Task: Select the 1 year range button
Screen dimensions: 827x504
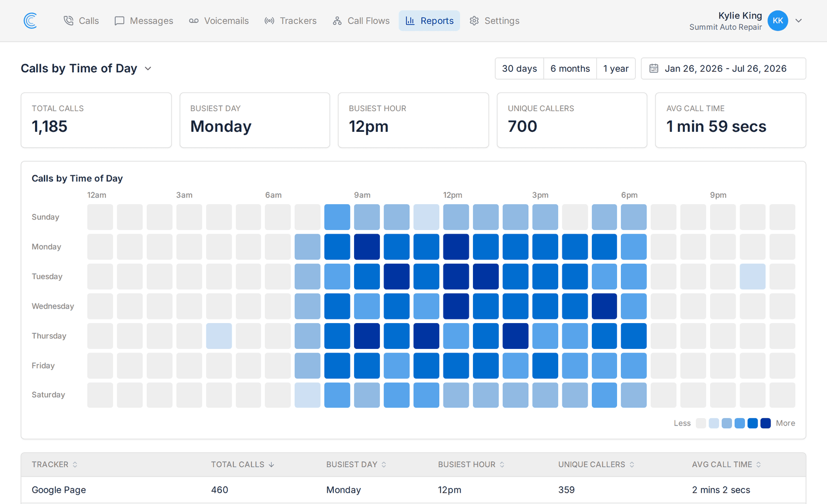Action: (x=616, y=68)
